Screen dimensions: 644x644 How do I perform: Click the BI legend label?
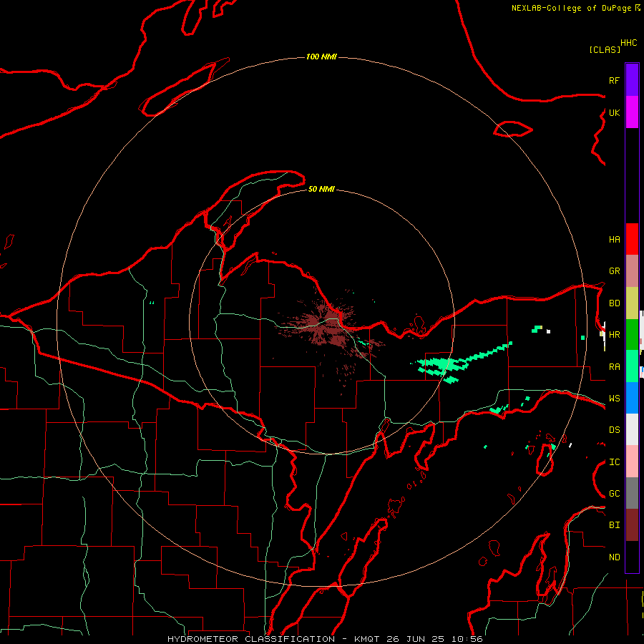pos(614,525)
